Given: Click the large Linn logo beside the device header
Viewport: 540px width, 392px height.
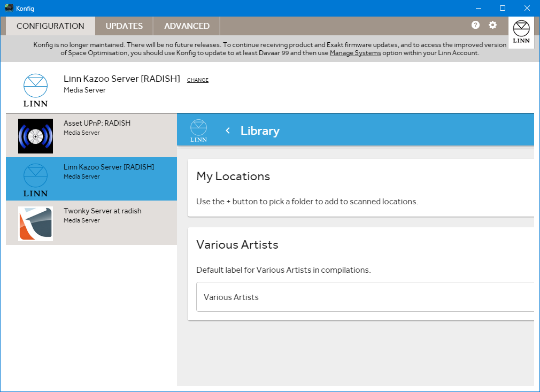Looking at the screenshot, I should [35, 90].
